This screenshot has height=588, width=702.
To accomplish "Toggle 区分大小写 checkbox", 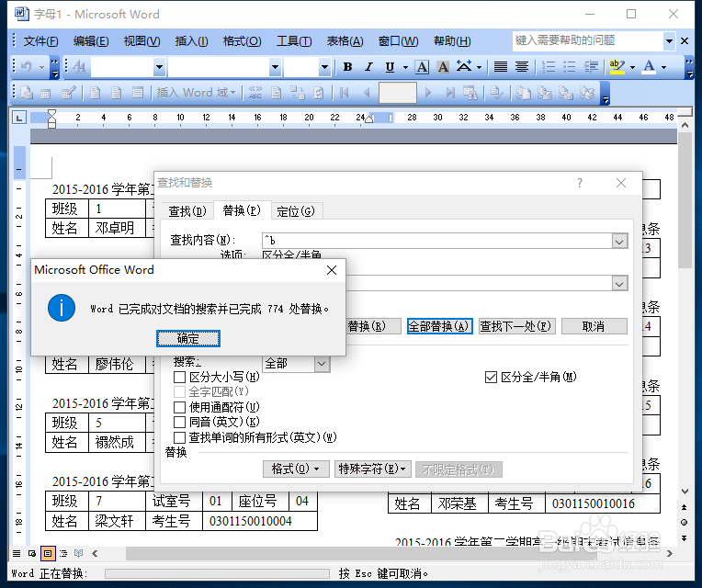I will tap(179, 378).
